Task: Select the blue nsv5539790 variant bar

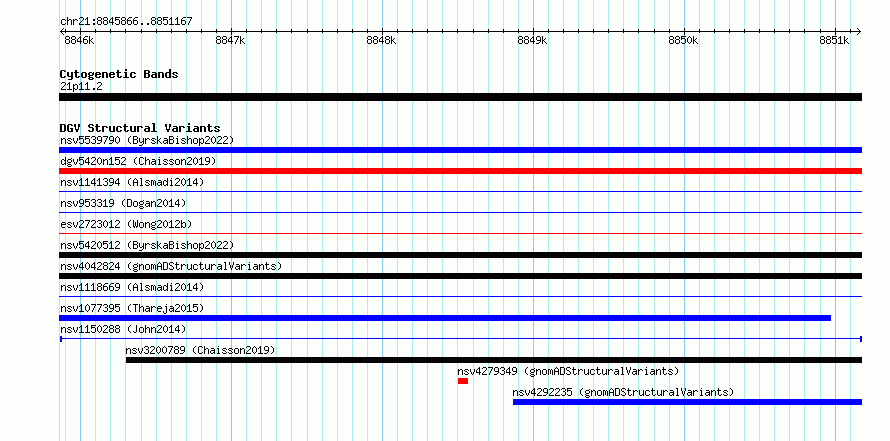Action: coord(460,150)
